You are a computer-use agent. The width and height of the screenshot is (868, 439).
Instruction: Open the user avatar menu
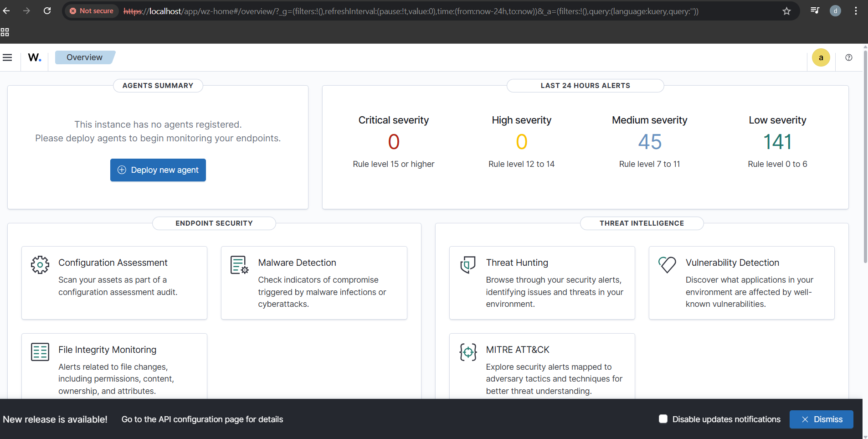pos(821,57)
